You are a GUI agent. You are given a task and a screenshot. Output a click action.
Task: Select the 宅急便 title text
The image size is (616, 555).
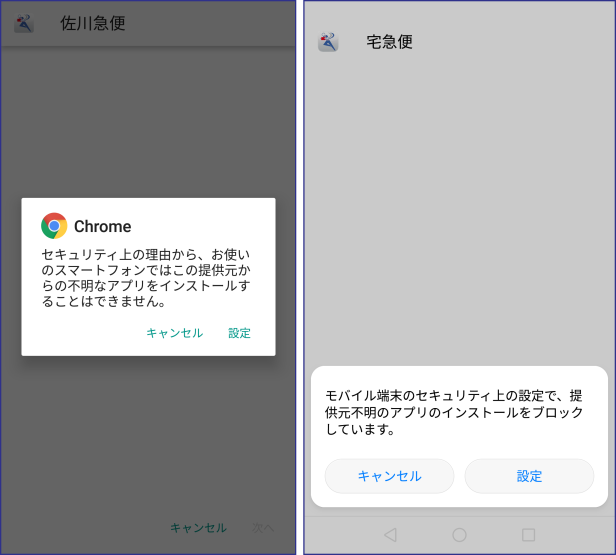click(x=389, y=42)
